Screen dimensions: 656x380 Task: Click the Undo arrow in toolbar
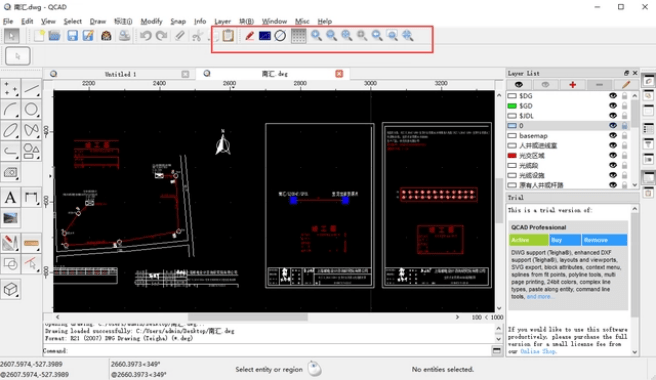coord(146,36)
